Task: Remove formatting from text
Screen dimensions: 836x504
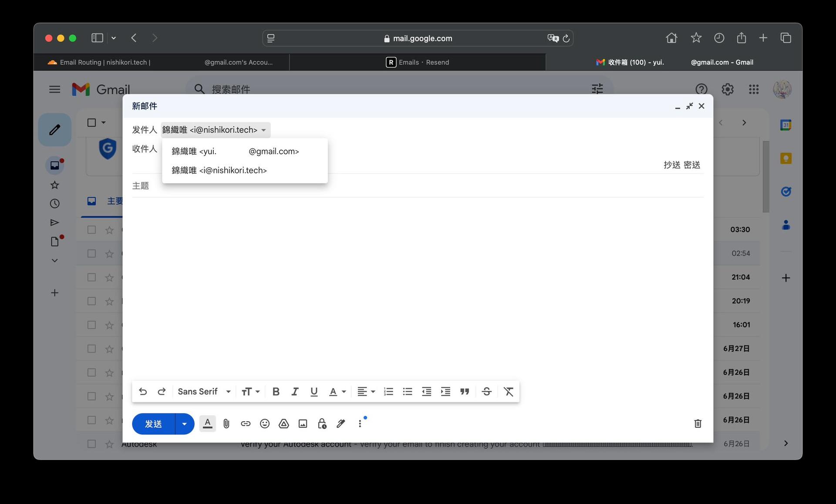Action: (509, 391)
